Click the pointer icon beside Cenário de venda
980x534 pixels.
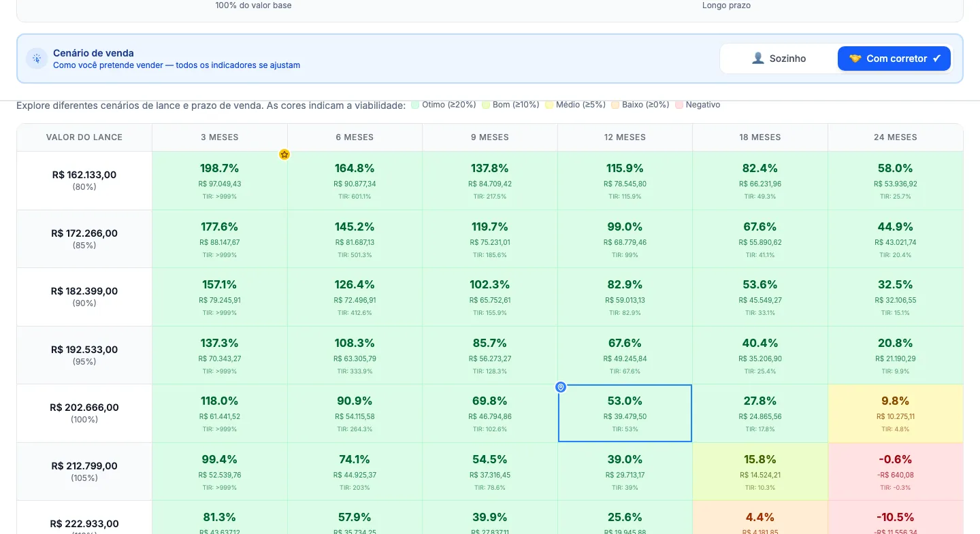coord(37,59)
